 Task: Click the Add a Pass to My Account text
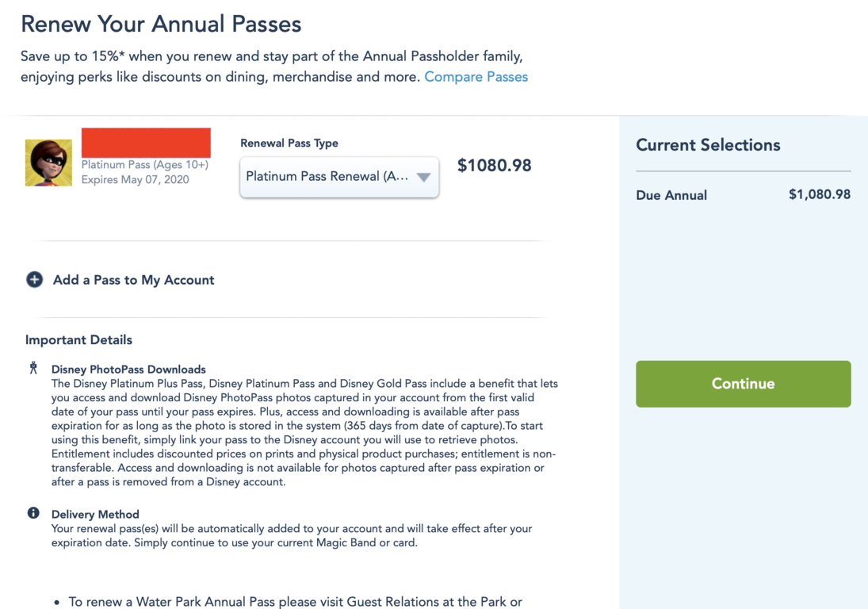point(133,280)
